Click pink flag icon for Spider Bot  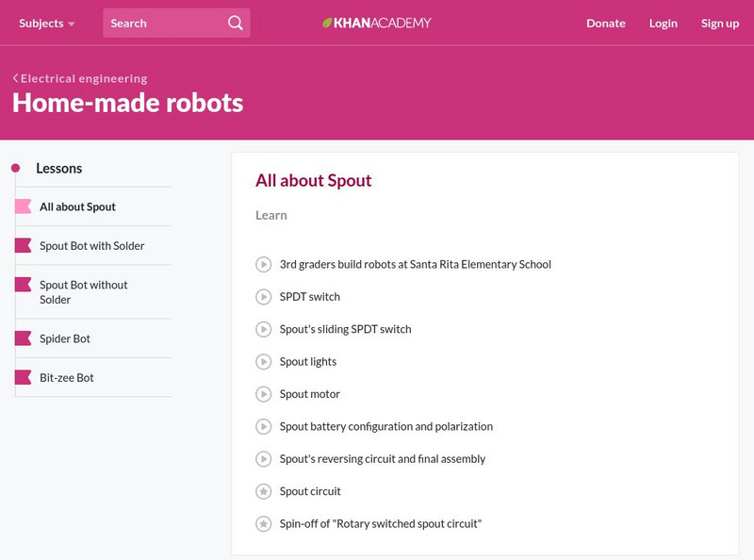coord(23,338)
